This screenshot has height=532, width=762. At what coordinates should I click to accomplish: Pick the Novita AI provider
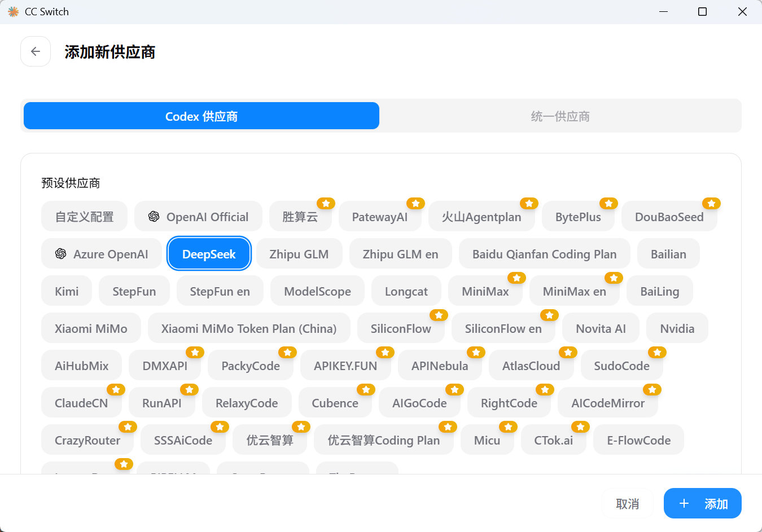pos(601,328)
